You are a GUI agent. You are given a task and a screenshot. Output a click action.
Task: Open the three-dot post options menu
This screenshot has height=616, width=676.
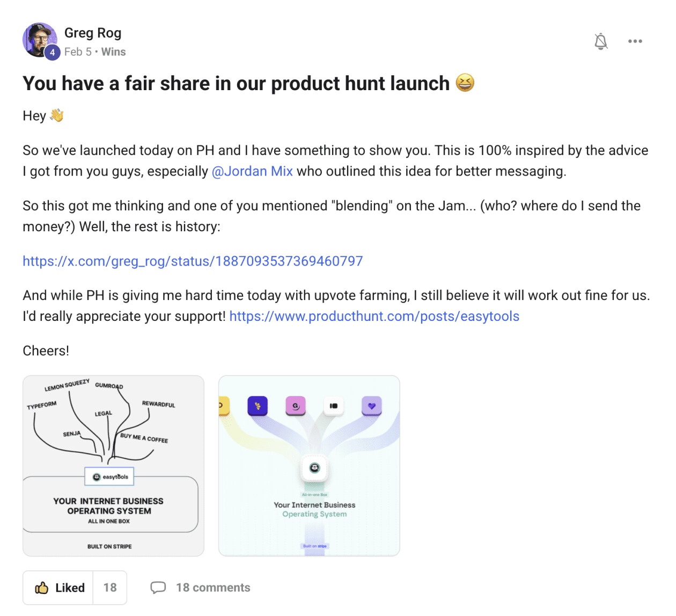635,41
